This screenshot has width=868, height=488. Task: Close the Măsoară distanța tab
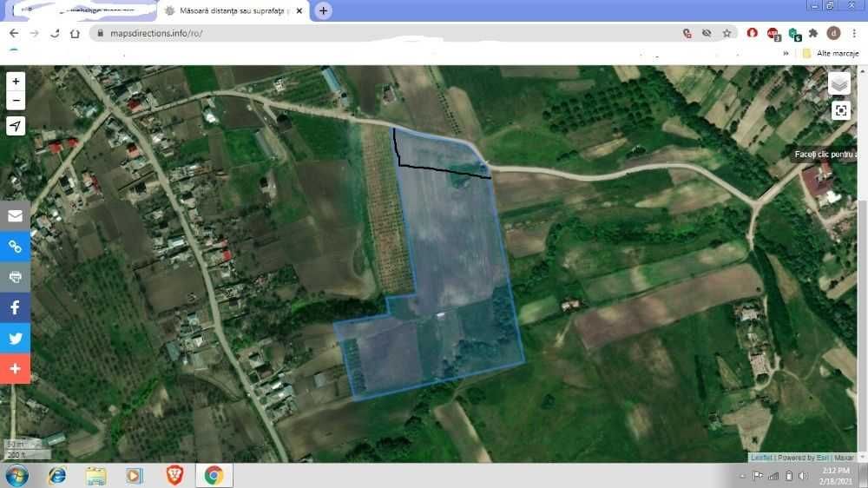coord(299,10)
